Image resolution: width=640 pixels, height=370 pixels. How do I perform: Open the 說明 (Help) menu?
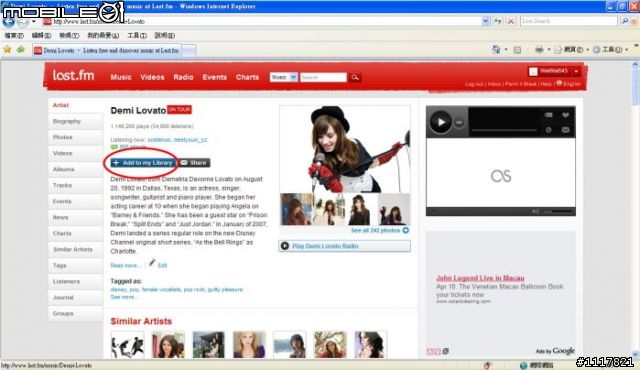pos(164,35)
